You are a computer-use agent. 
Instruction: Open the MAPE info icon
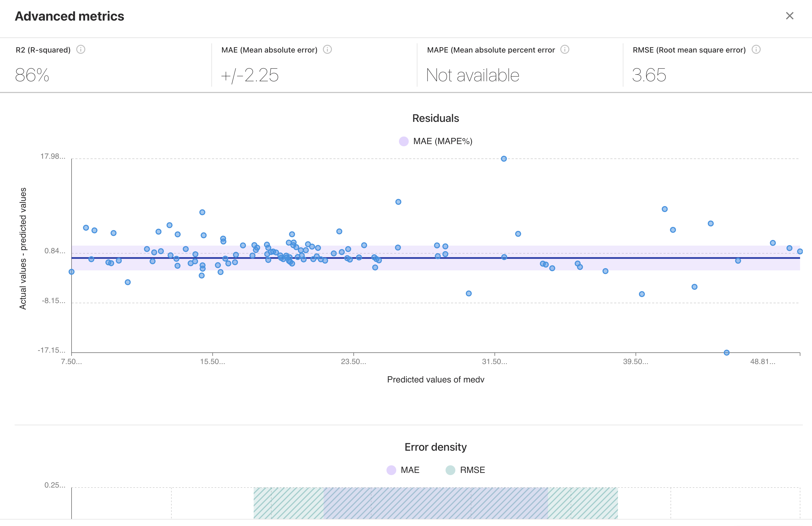[x=565, y=49]
